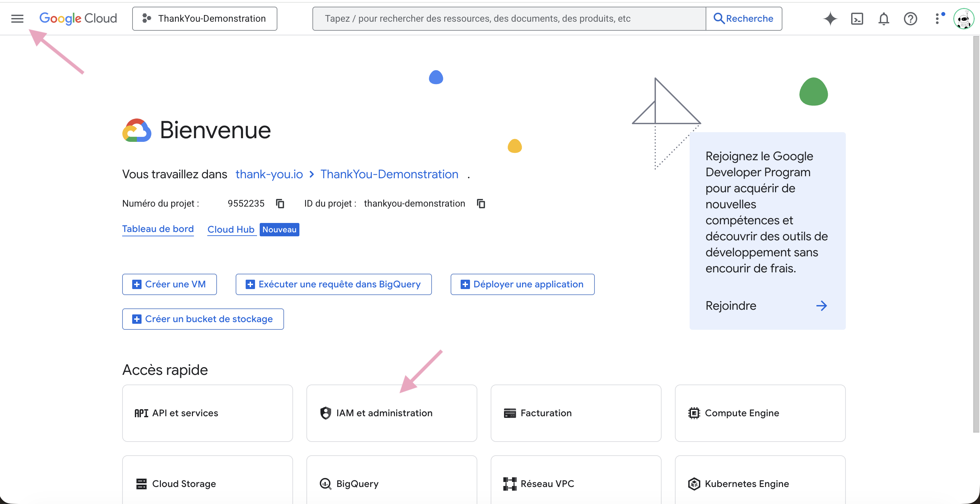
Task: Open the notifications bell
Action: point(884,18)
